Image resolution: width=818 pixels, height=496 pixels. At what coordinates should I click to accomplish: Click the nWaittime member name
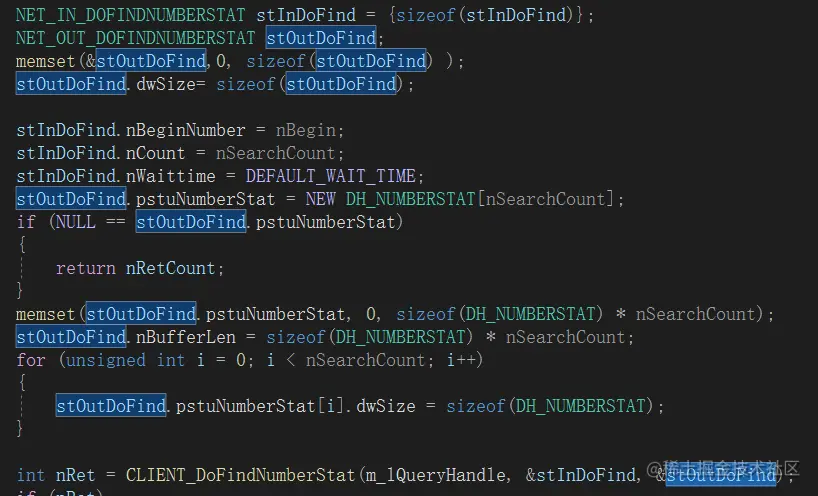coord(171,176)
